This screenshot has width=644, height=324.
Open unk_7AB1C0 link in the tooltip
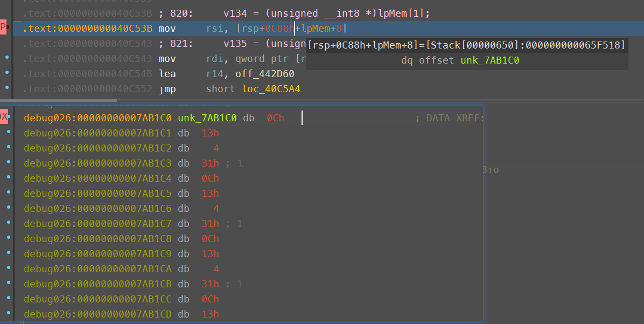(x=489, y=60)
